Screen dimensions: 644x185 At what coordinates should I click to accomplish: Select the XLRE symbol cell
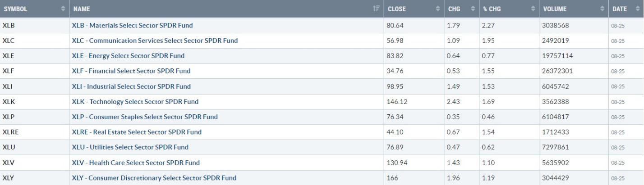(x=34, y=132)
